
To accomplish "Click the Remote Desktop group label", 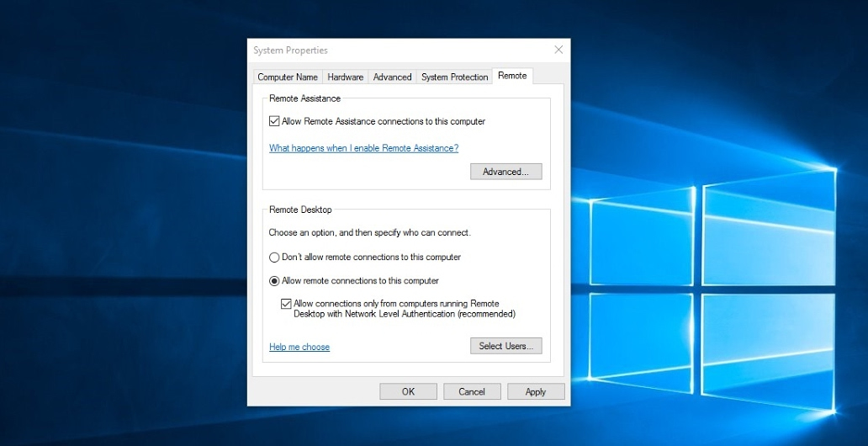I will tap(300, 210).
